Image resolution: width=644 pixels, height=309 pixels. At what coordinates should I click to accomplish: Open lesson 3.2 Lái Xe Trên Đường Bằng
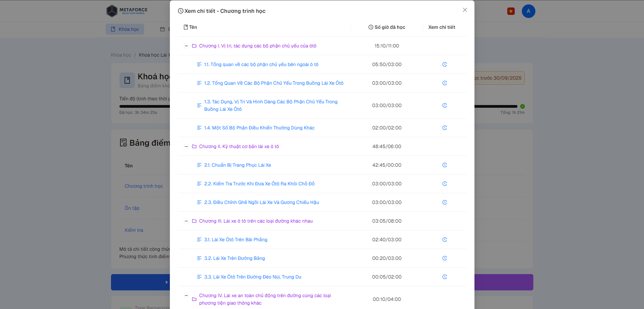234,258
